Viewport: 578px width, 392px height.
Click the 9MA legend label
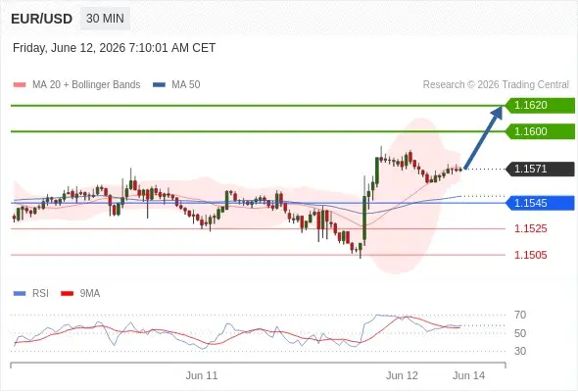click(x=90, y=294)
